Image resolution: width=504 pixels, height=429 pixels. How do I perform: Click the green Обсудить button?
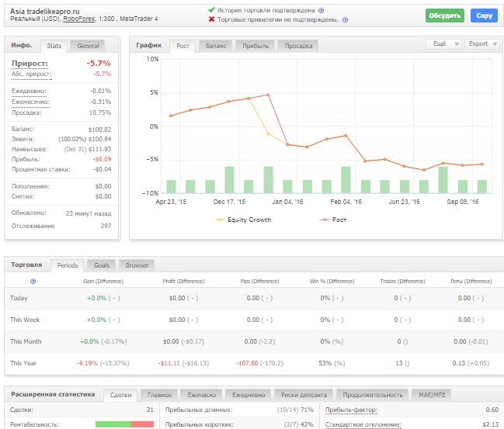pyautogui.click(x=444, y=16)
